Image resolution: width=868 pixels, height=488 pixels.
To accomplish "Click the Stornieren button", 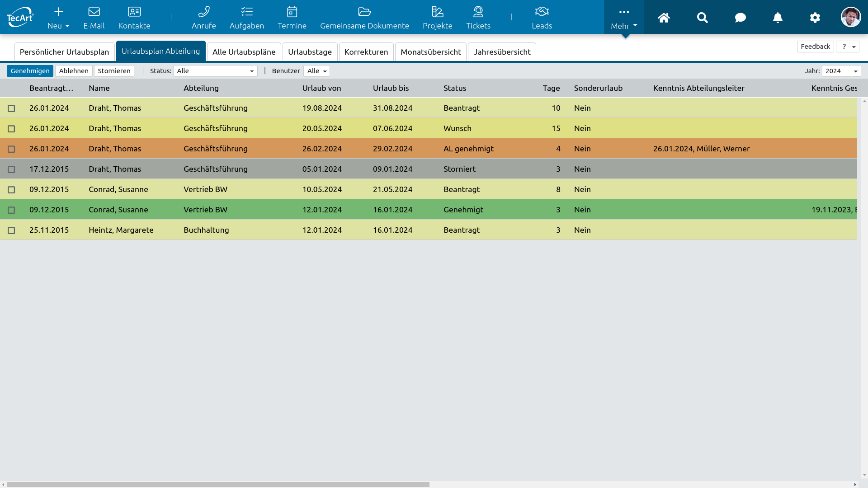I will pos(114,71).
